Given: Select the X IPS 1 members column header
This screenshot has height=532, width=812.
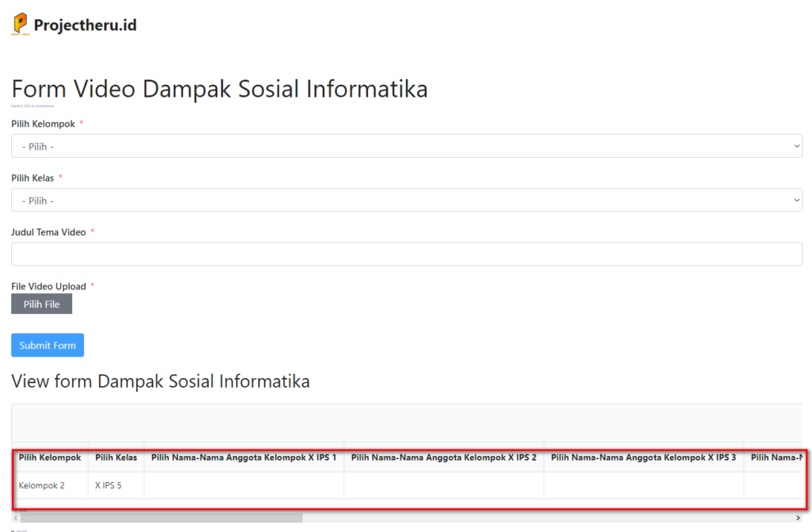Looking at the screenshot, I should (x=243, y=457).
